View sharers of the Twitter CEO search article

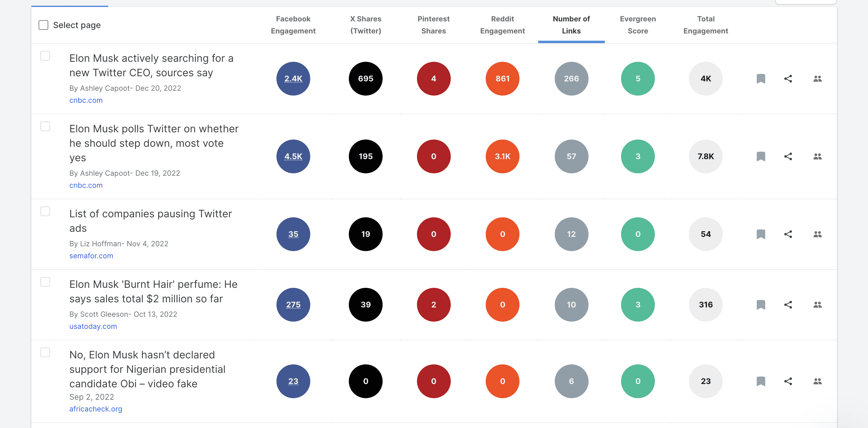click(818, 78)
